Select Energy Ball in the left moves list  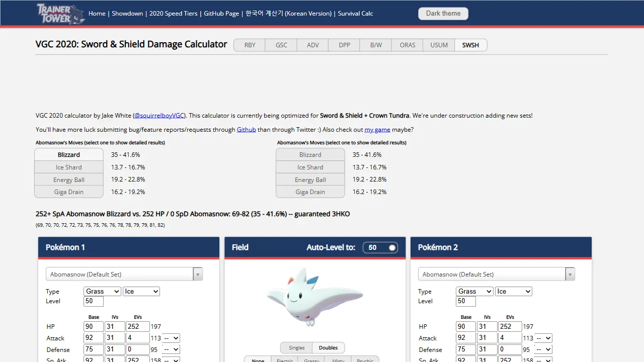tap(69, 179)
